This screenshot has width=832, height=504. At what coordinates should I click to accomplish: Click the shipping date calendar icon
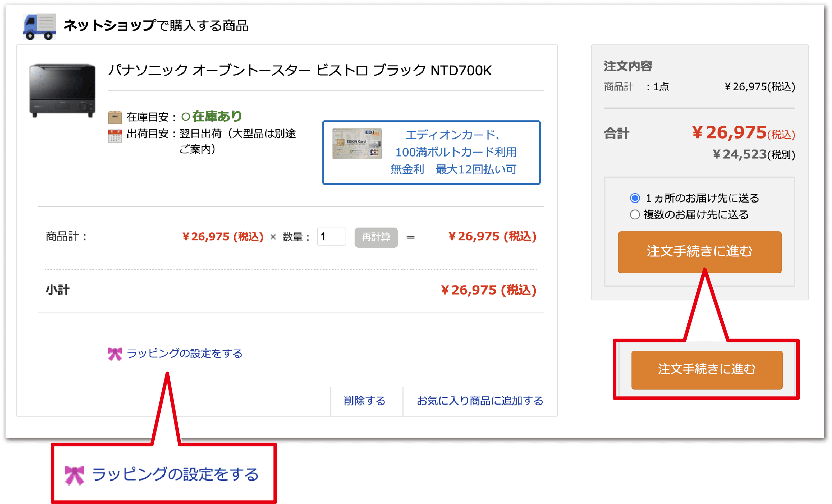coord(115,136)
